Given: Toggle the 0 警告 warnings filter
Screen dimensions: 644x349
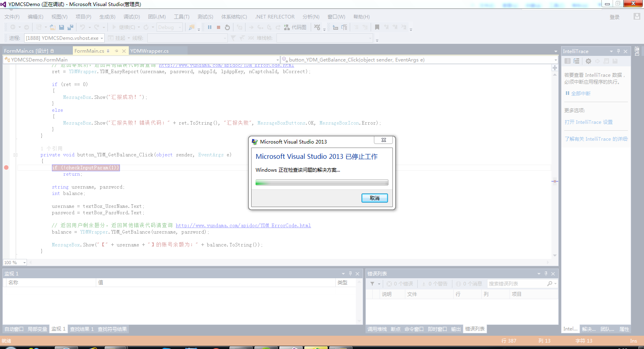Looking at the screenshot, I should coord(435,284).
